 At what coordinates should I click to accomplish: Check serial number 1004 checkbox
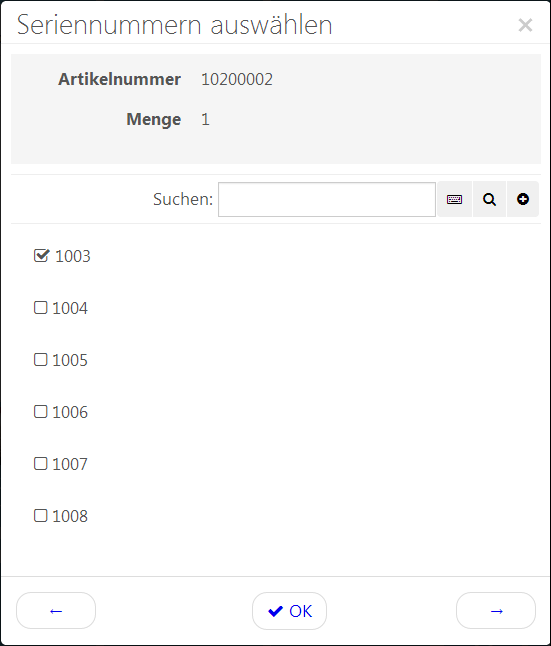click(40, 307)
